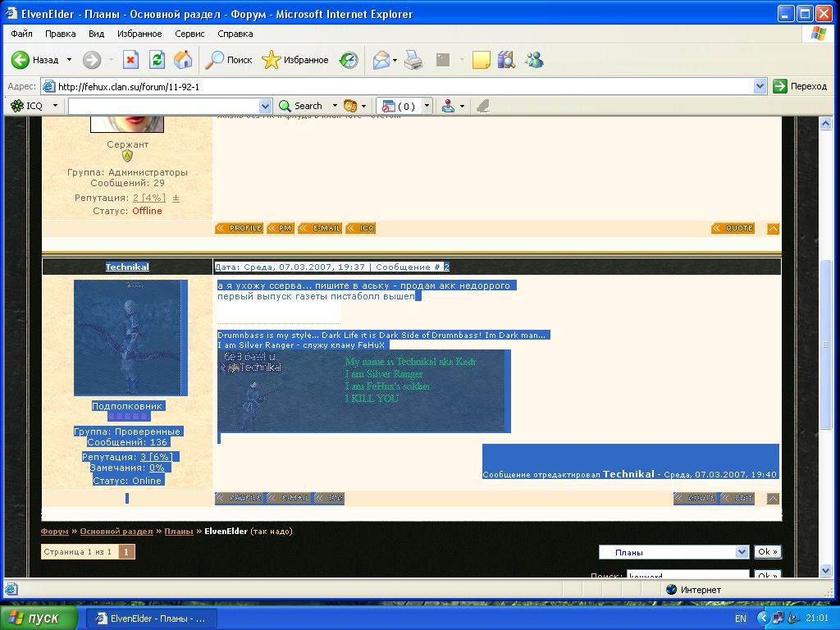The height and width of the screenshot is (630, 840).
Task: Open the Справка menu
Action: pos(235,34)
